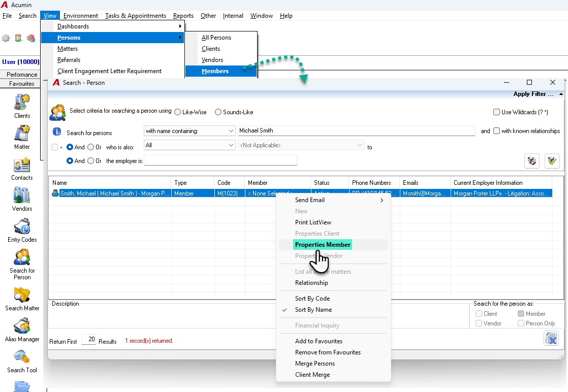Screen dimensions: 568x392
Task: Open the Entry Codes sidebar icon
Action: click(22, 226)
